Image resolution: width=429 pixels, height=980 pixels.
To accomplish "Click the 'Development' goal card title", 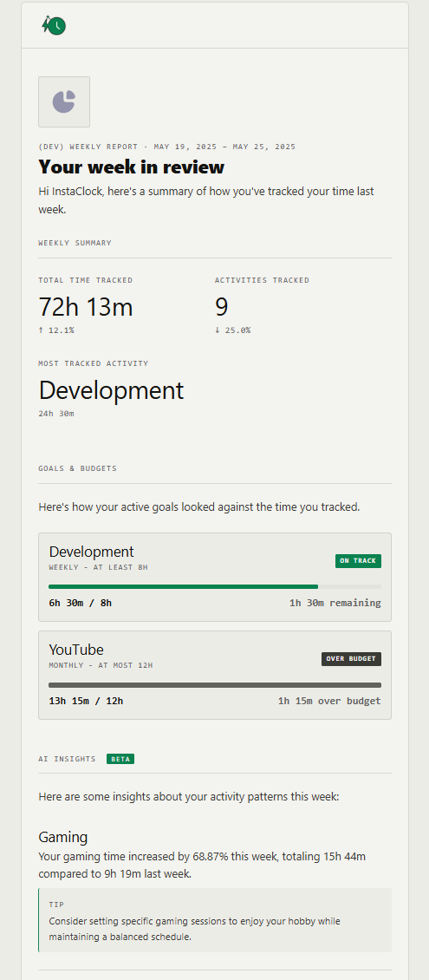I will tap(91, 552).
